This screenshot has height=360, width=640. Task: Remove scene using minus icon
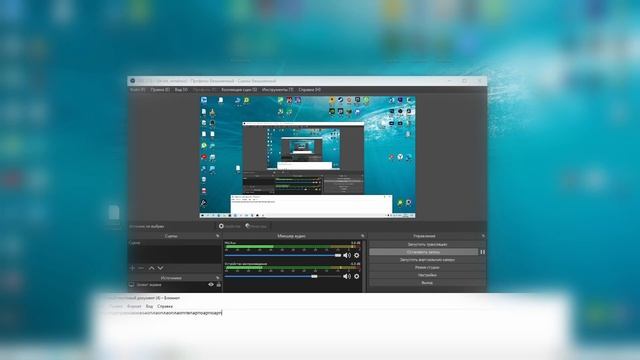(x=141, y=268)
